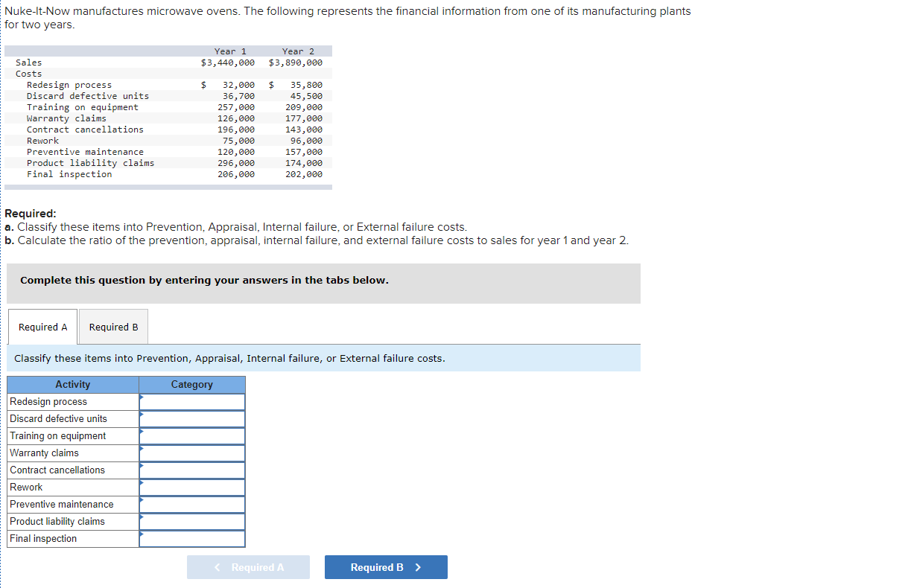Click Year 2 discard cost 45,500
The height and width of the screenshot is (588, 911).
pos(306,96)
